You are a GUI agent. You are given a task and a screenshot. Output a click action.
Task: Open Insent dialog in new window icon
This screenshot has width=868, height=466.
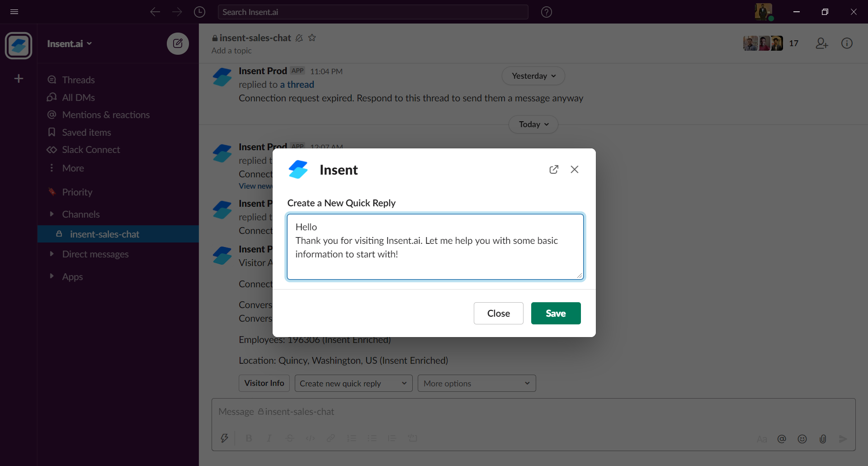pyautogui.click(x=554, y=169)
